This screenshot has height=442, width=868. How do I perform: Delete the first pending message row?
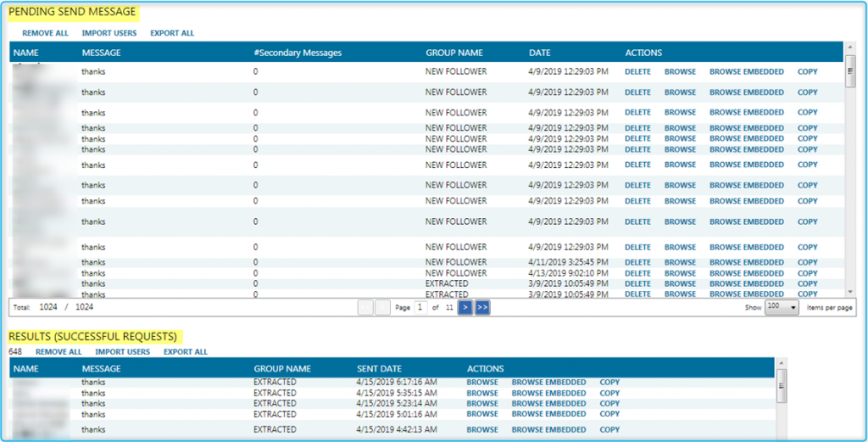coord(637,72)
